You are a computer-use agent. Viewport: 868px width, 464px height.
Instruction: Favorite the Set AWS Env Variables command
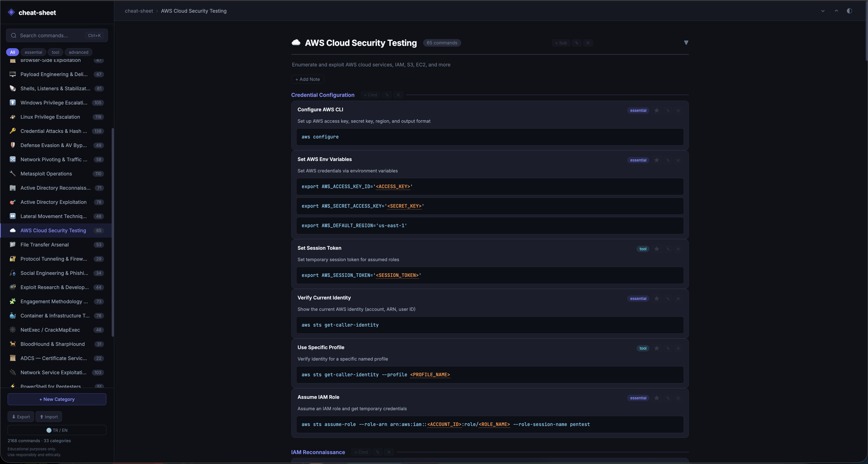coord(656,160)
